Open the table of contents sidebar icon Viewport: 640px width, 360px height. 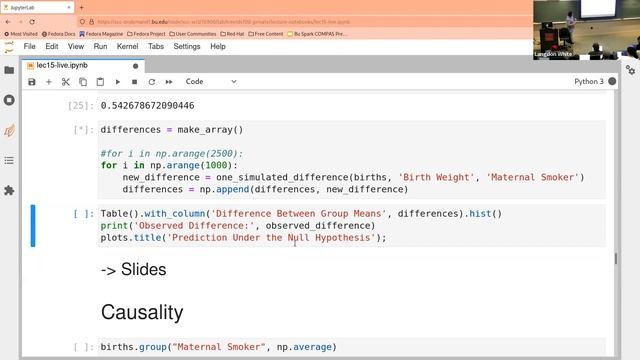9,160
